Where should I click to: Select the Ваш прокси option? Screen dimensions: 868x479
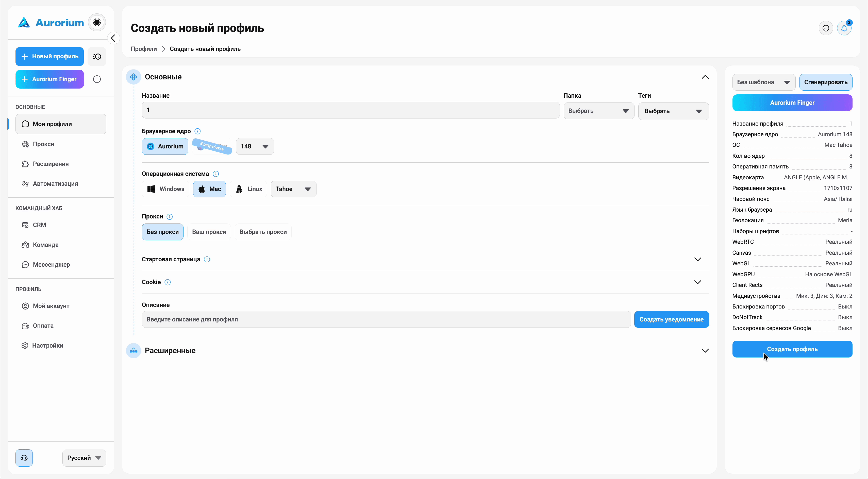click(209, 232)
